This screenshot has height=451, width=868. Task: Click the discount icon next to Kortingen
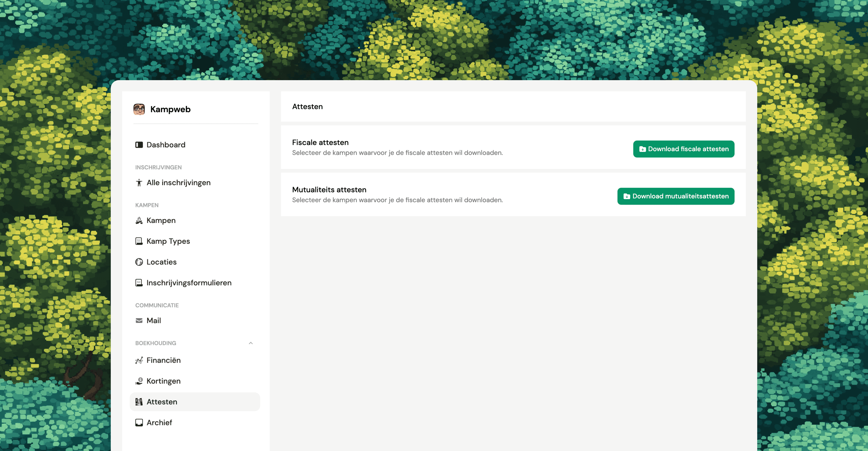coord(139,380)
